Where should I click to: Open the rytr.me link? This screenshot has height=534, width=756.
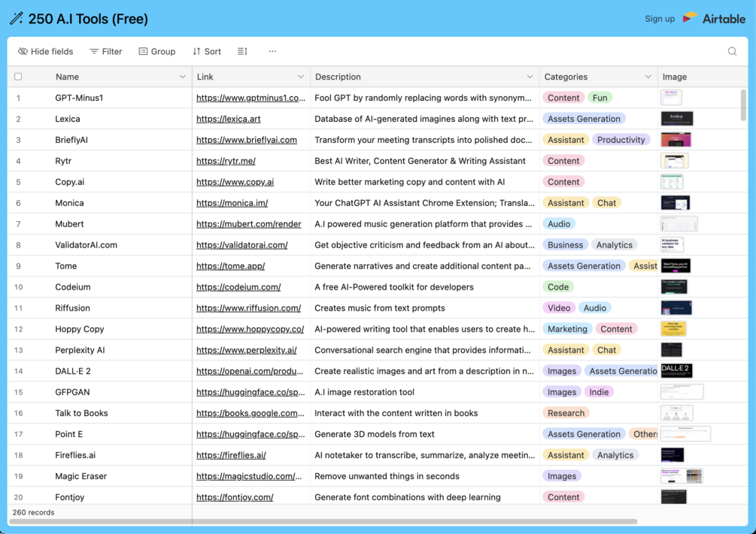(x=226, y=161)
